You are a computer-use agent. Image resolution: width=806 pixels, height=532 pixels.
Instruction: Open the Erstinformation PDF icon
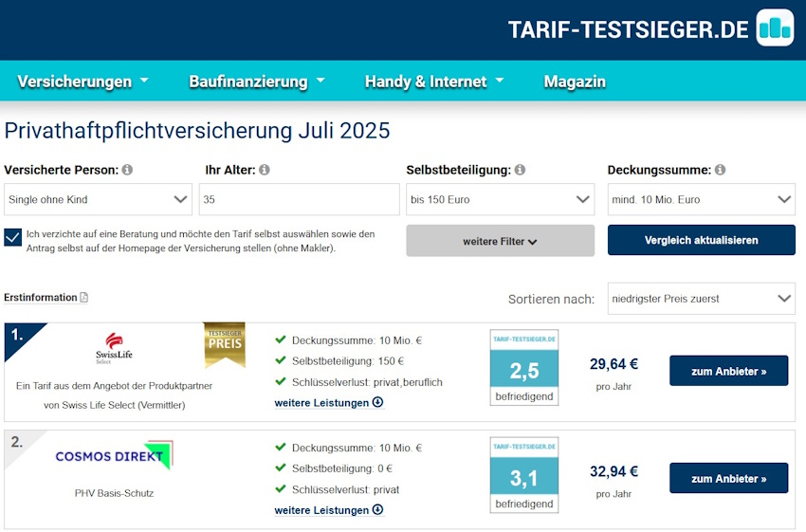[x=84, y=298]
